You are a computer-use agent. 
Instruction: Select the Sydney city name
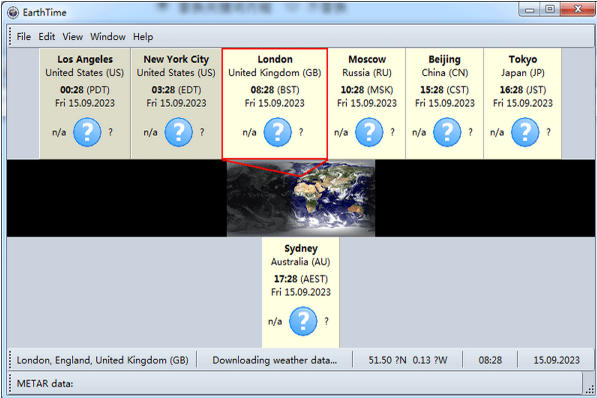pyautogui.click(x=301, y=249)
